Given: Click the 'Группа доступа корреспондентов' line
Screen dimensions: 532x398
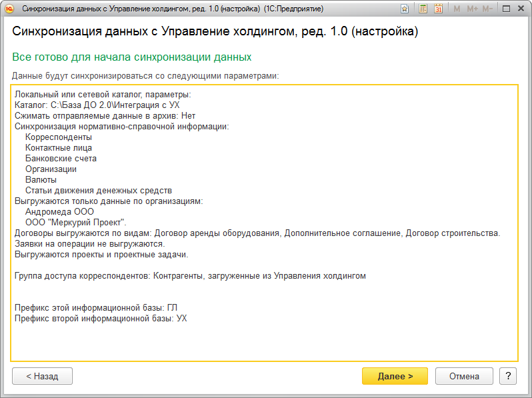Looking at the screenshot, I should (x=190, y=276).
